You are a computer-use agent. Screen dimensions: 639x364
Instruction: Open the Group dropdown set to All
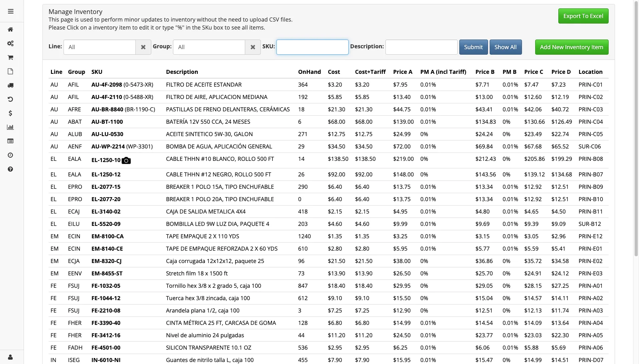tap(209, 47)
